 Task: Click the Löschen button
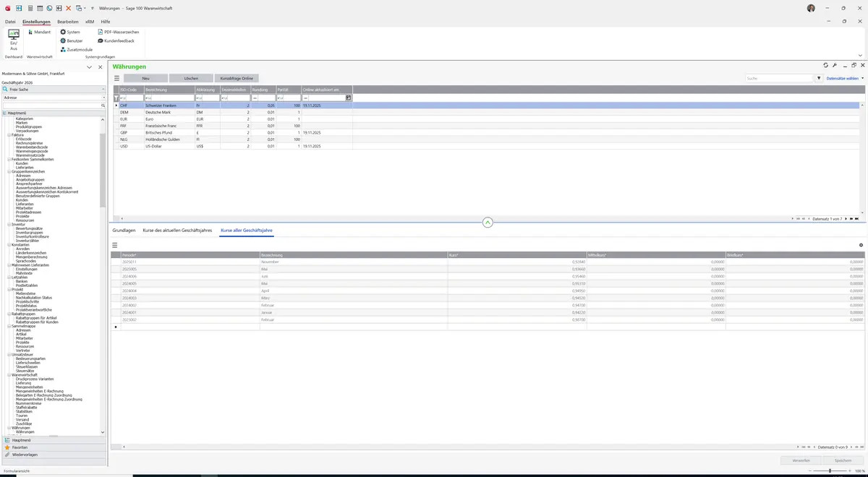point(191,78)
